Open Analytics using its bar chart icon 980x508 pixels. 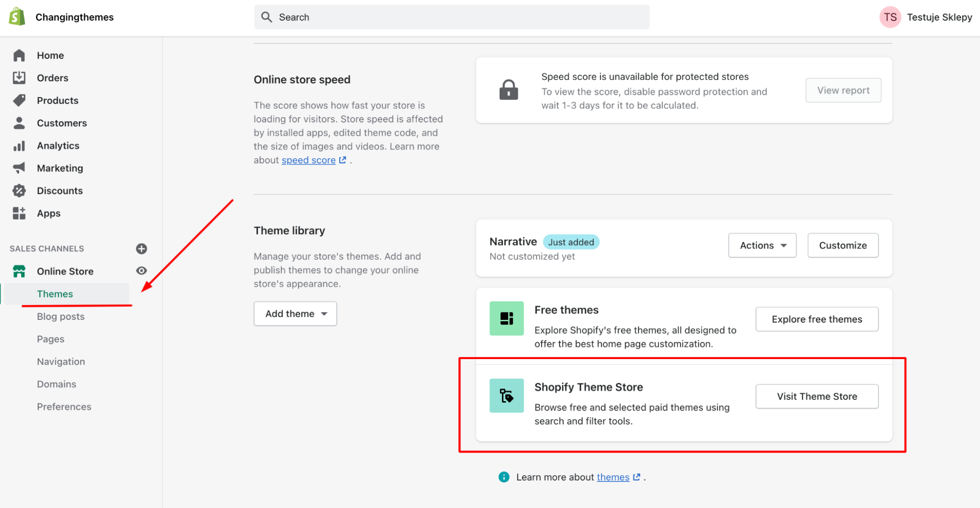(19, 145)
